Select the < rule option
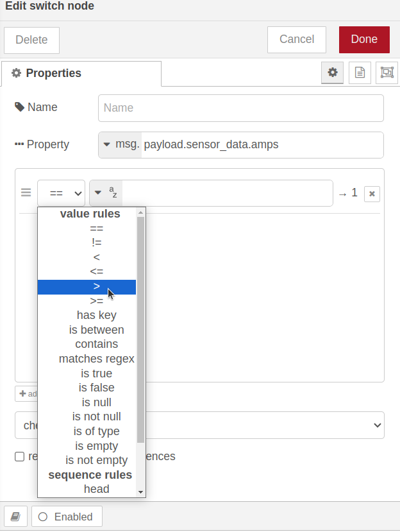 click(87, 257)
